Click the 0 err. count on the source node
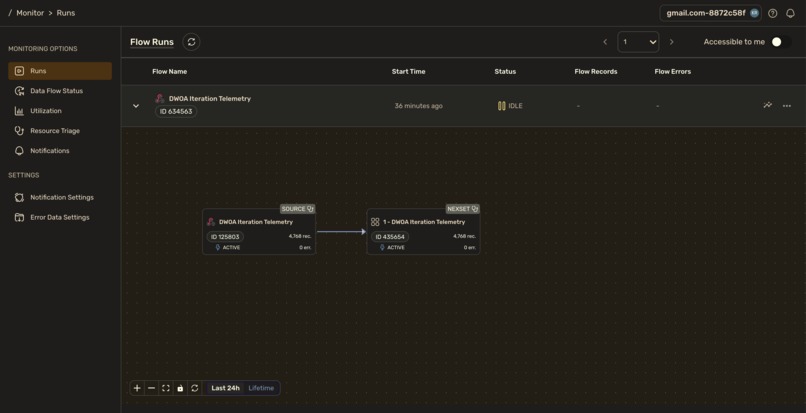The width and height of the screenshot is (806, 413). click(305, 247)
